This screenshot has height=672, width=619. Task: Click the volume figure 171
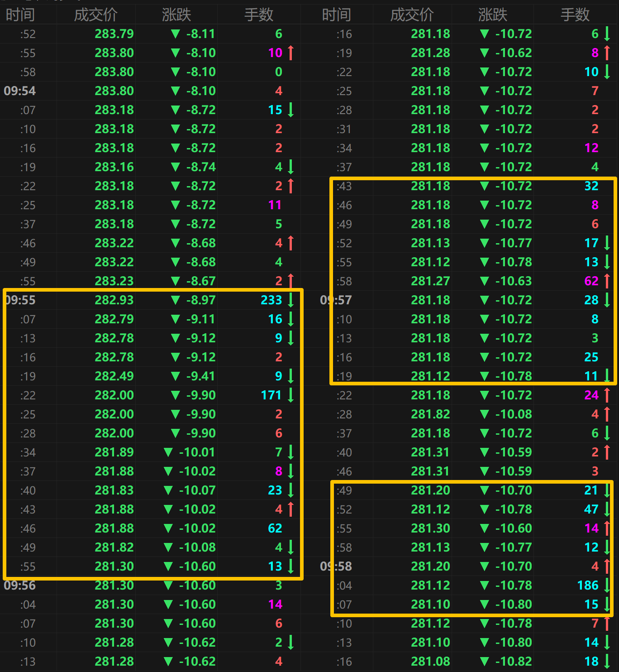271,395
